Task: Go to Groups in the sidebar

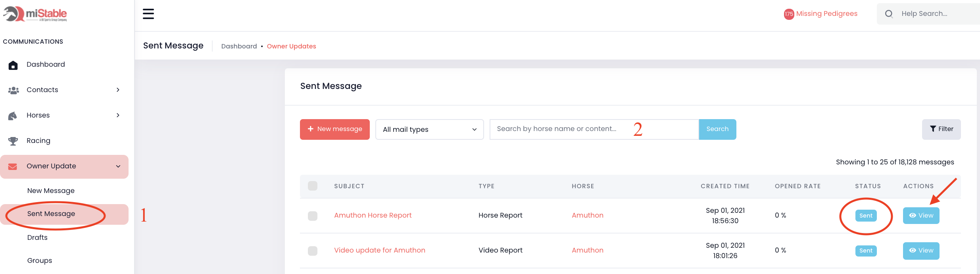Action: (x=40, y=260)
